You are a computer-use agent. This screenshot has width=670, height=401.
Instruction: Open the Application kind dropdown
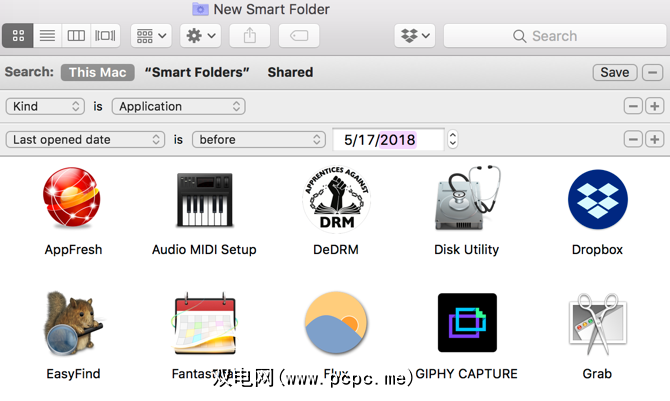(x=179, y=106)
